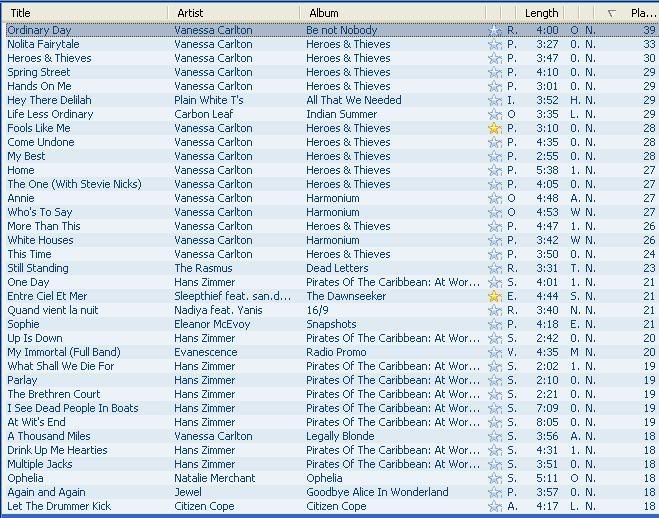Select the track This Time
This screenshot has height=518, width=659.
point(29,254)
